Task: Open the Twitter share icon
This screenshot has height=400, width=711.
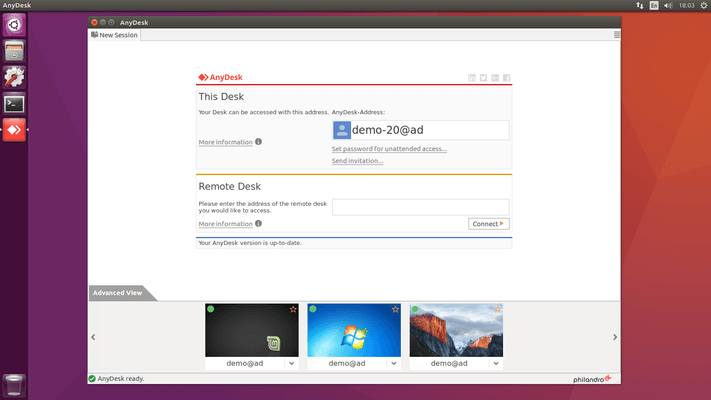Action: [x=483, y=78]
